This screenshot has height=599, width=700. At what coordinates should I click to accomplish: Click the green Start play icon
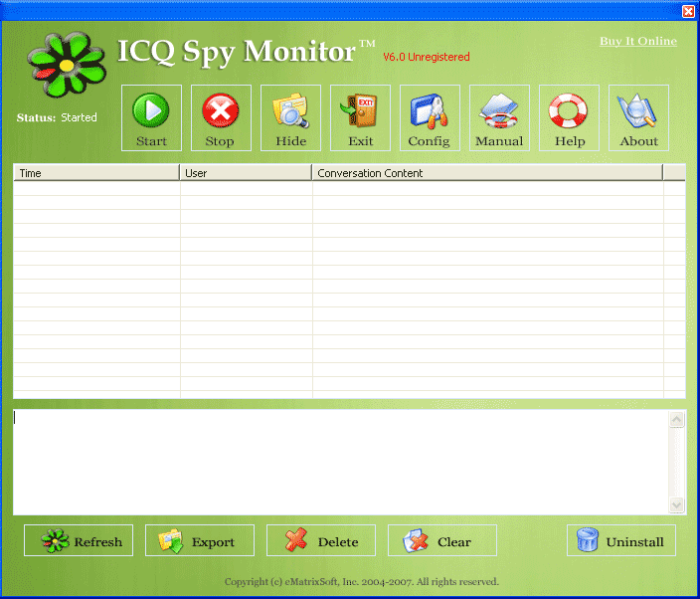coord(151,111)
